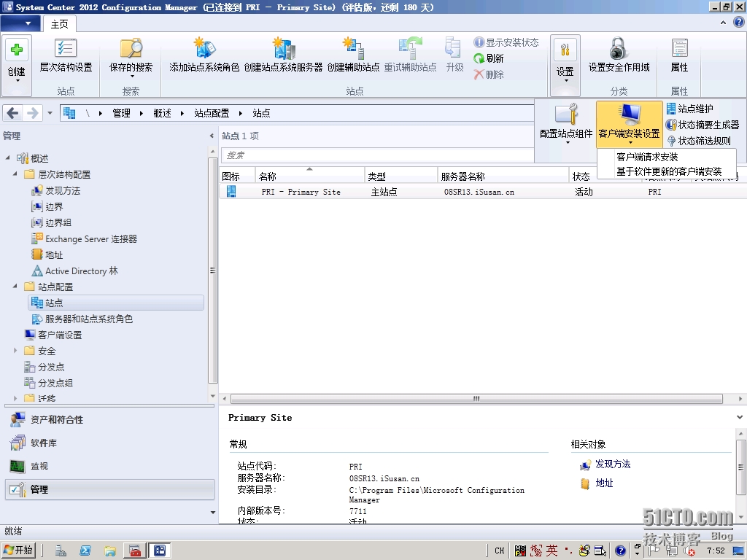The width and height of the screenshot is (747, 560).
Task: Sort by 服务器名称 column header
Action: pos(503,176)
